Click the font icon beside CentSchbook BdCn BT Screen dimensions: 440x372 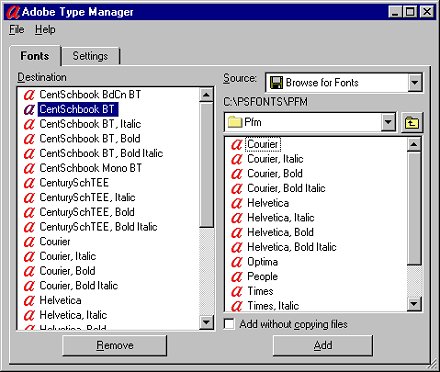29,95
